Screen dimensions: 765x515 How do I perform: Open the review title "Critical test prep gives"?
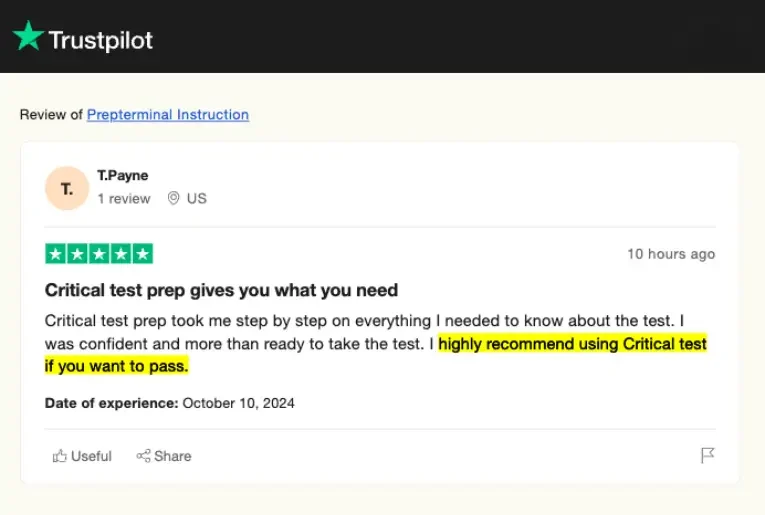click(x=221, y=291)
